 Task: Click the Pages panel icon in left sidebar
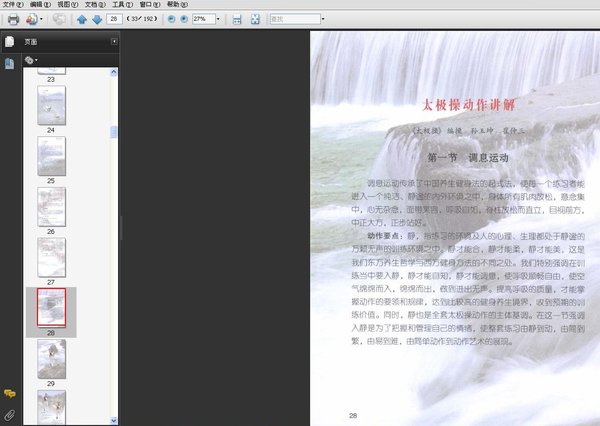coord(10,64)
